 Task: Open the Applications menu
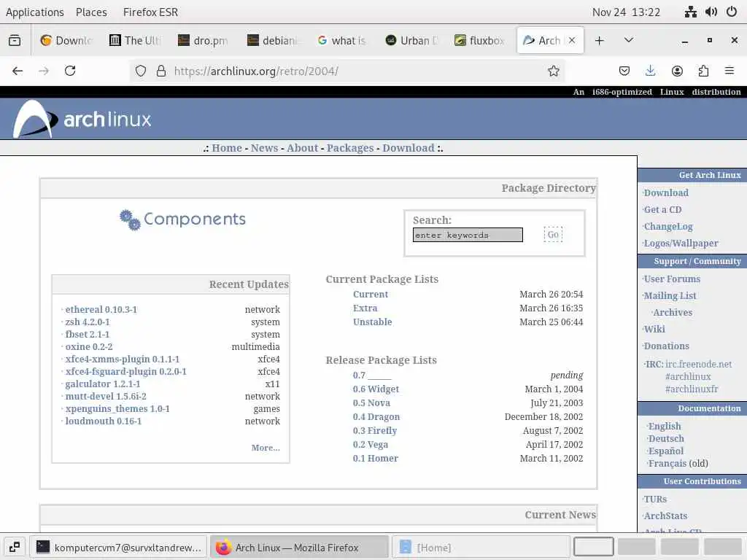point(35,12)
